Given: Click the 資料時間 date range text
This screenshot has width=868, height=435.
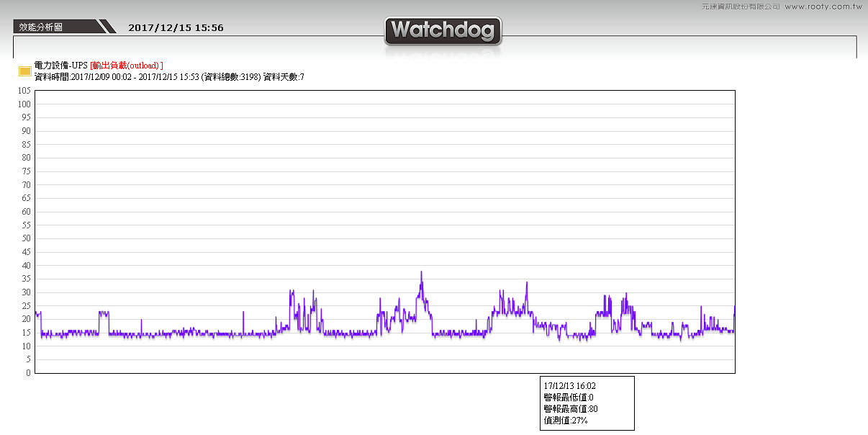Looking at the screenshot, I should pos(117,76).
